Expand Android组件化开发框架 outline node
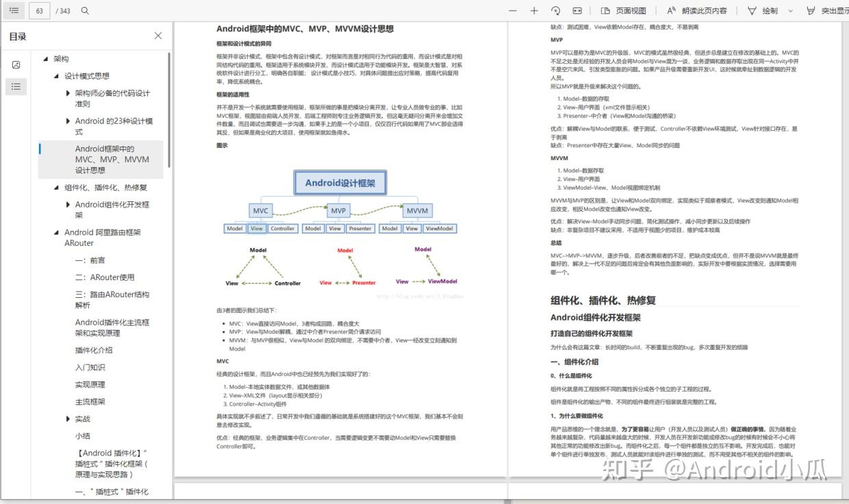849x504 pixels. coord(68,205)
